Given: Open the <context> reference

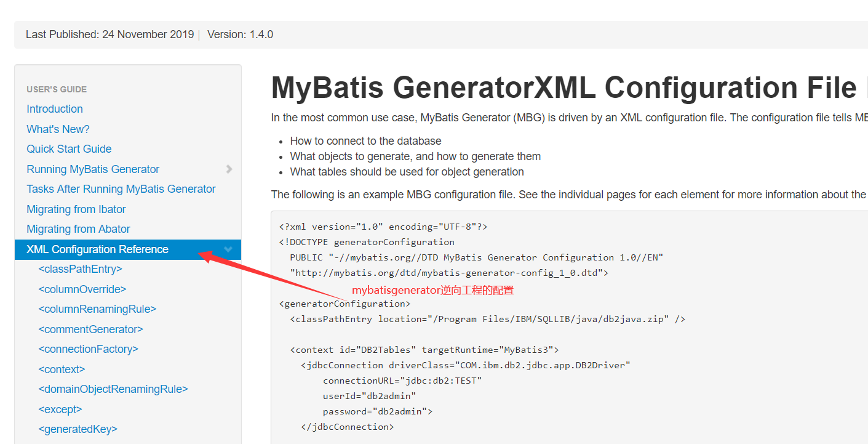Looking at the screenshot, I should click(x=62, y=369).
